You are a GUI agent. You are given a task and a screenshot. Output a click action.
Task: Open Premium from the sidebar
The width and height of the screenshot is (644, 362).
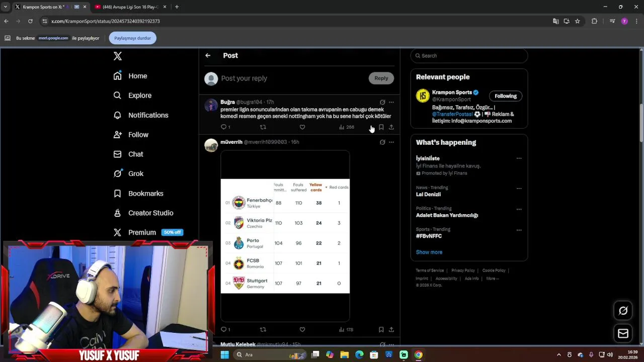click(x=148, y=232)
